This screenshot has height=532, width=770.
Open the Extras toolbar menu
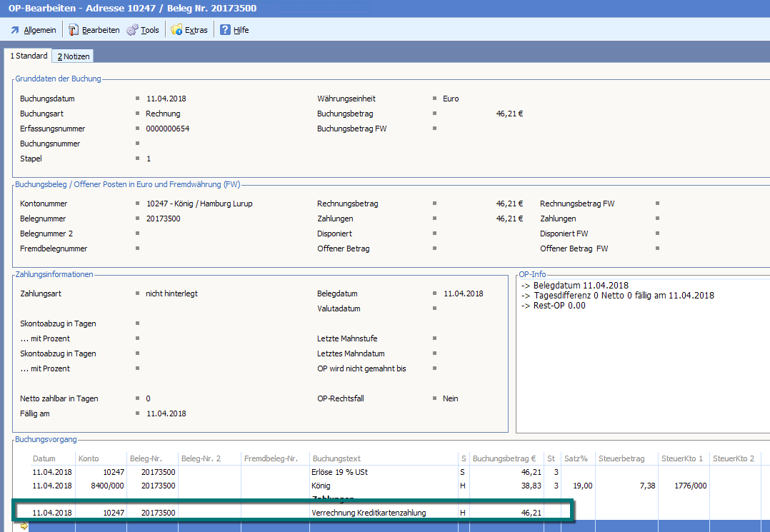click(x=177, y=30)
